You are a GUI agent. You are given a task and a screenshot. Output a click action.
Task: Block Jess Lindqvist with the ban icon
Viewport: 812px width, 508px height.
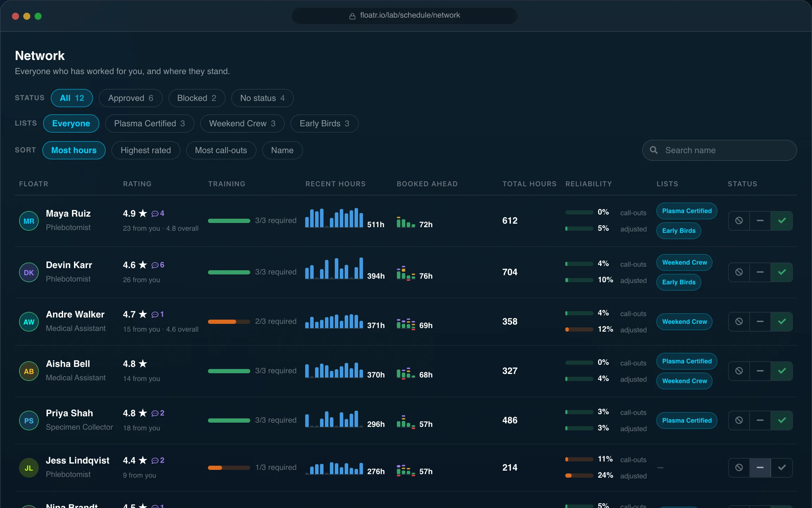(x=739, y=467)
